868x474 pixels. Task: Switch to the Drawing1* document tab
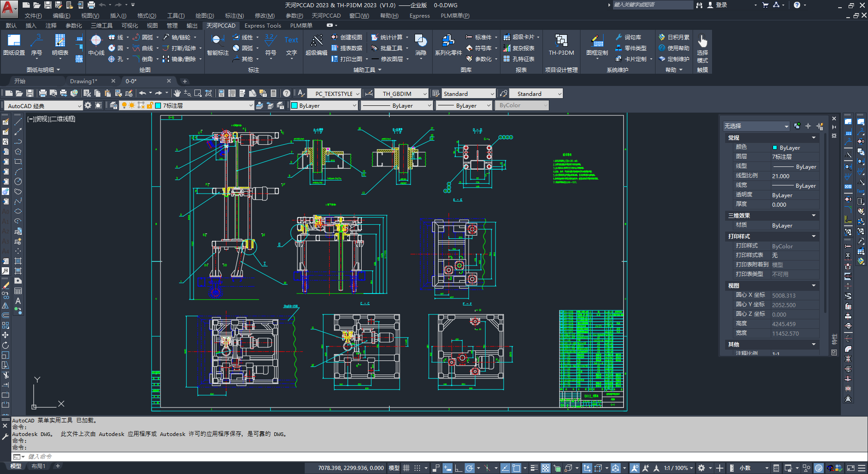(84, 81)
